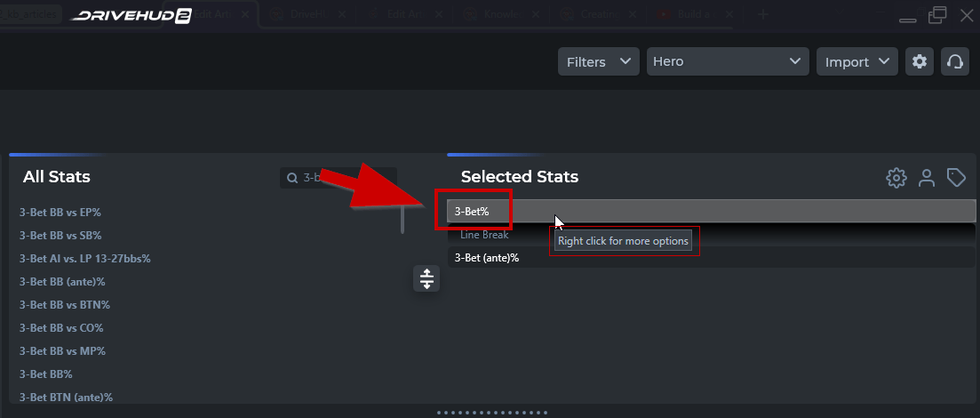Open Selected Stats gear settings icon

(x=896, y=178)
